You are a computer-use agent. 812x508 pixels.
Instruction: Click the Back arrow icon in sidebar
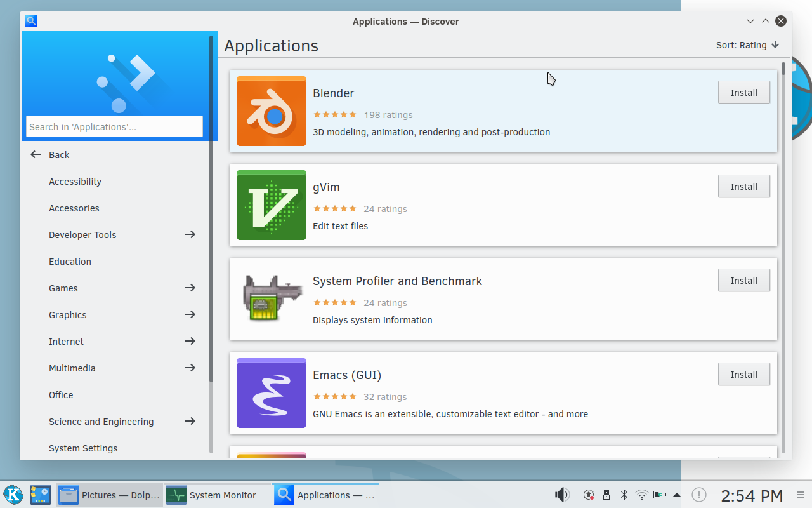(36, 154)
